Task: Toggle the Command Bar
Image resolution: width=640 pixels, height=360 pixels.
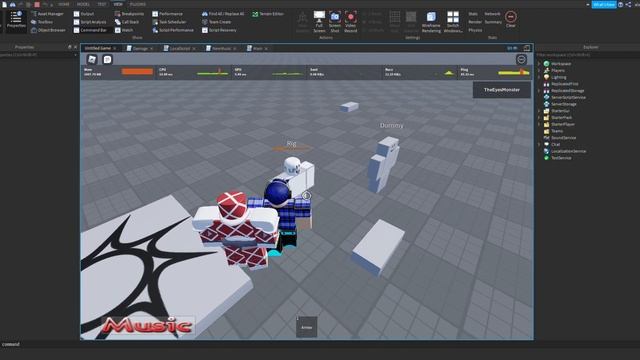Action: (90, 30)
